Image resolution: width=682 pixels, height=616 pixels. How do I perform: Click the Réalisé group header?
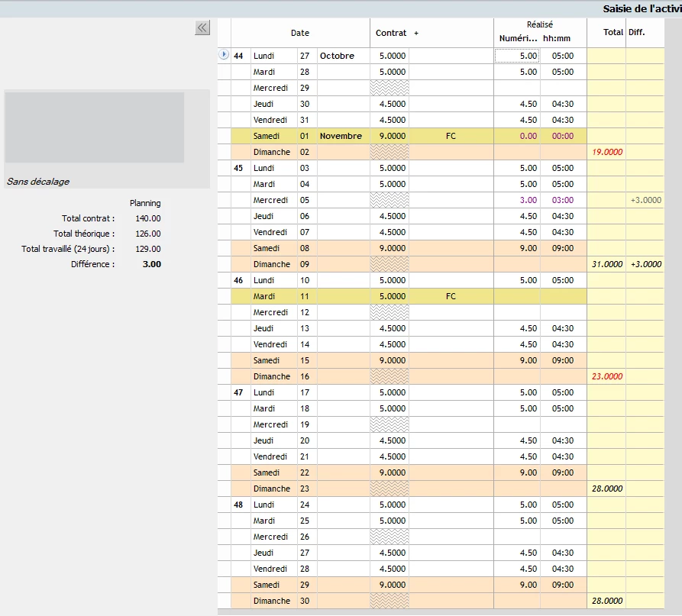[540, 24]
